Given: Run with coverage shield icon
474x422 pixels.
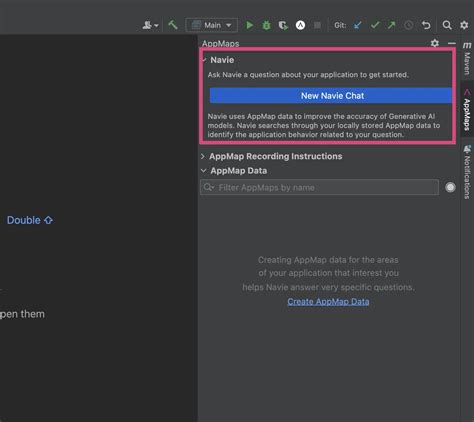Looking at the screenshot, I should point(283,25).
